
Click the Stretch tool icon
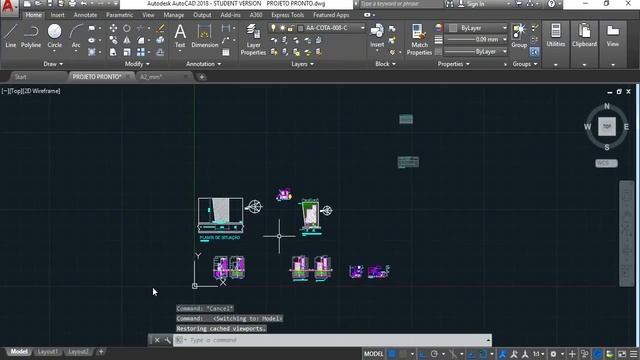coord(113,52)
